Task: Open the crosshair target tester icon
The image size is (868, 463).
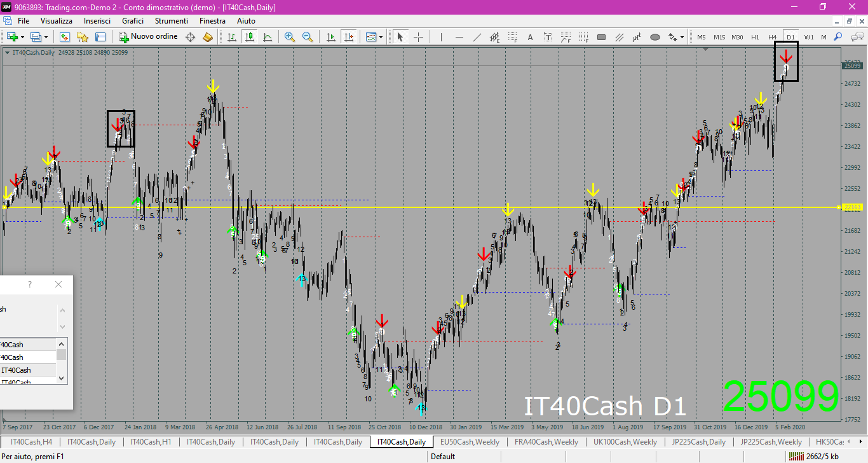Action: pos(190,37)
